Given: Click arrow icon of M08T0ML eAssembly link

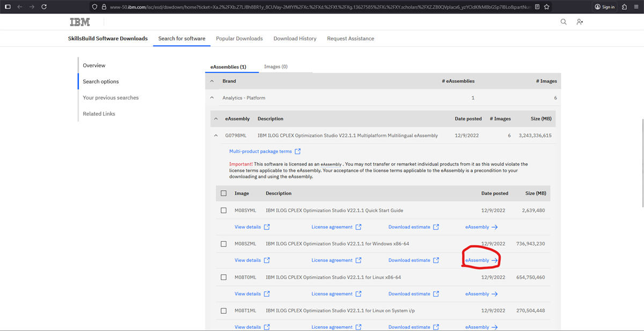Looking at the screenshot, I should point(494,294).
